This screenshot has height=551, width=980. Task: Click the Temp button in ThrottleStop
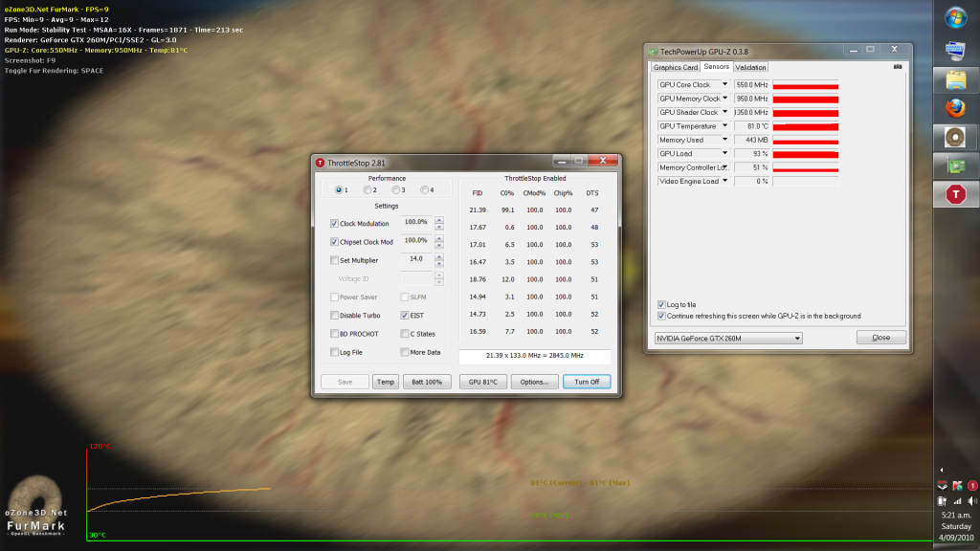(386, 382)
